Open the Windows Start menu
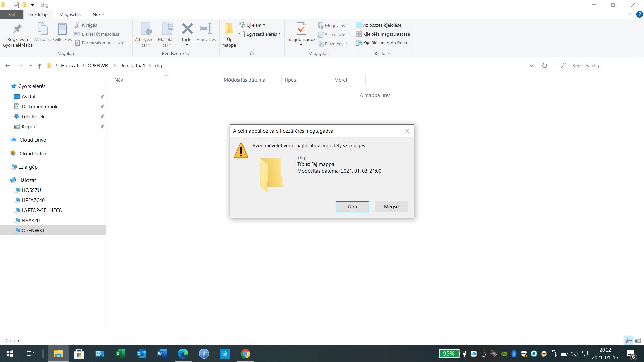The image size is (644, 362). point(10,354)
